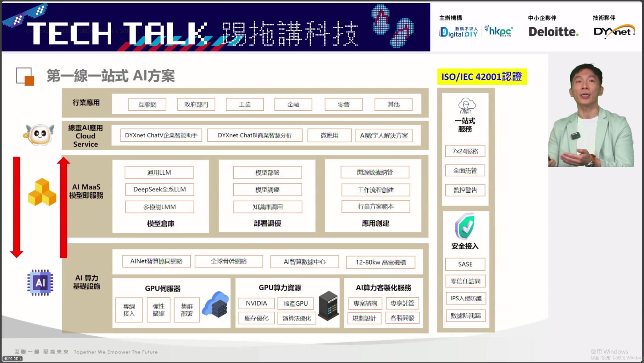The image size is (644, 363).
Task: Click the 12-80kw 高電機櫃 box
Action: pos(380,262)
